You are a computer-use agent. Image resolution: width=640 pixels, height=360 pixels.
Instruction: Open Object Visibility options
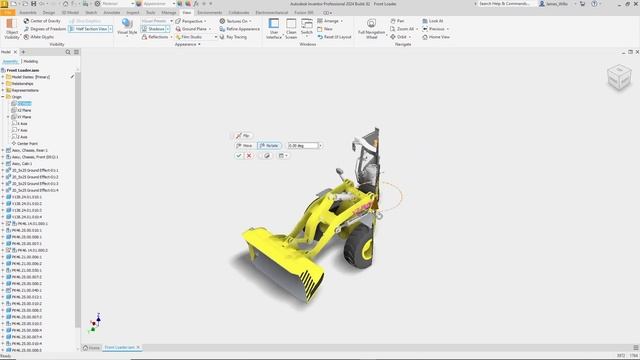pyautogui.click(x=11, y=29)
